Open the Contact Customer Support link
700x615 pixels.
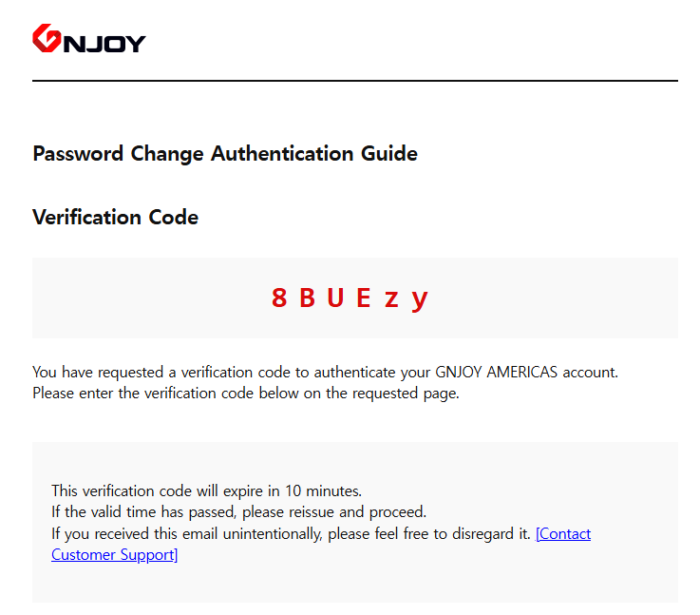tap(563, 533)
